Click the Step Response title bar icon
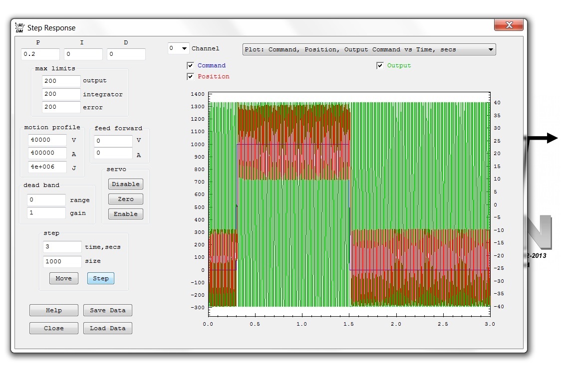 tap(19, 27)
